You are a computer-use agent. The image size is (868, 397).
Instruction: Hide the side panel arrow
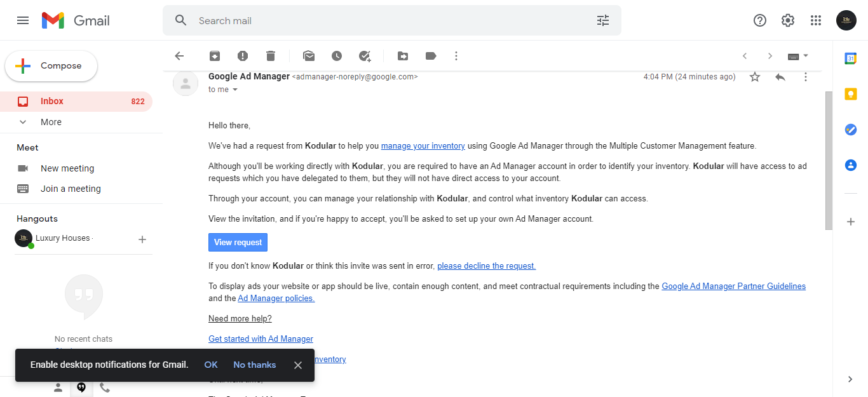pos(851,379)
